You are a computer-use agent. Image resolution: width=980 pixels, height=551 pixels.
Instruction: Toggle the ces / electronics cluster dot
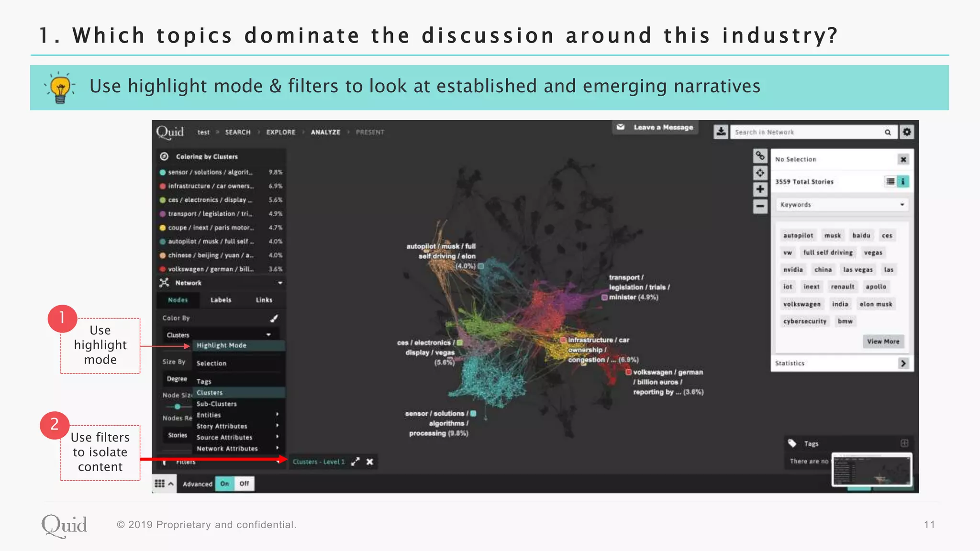(x=163, y=200)
